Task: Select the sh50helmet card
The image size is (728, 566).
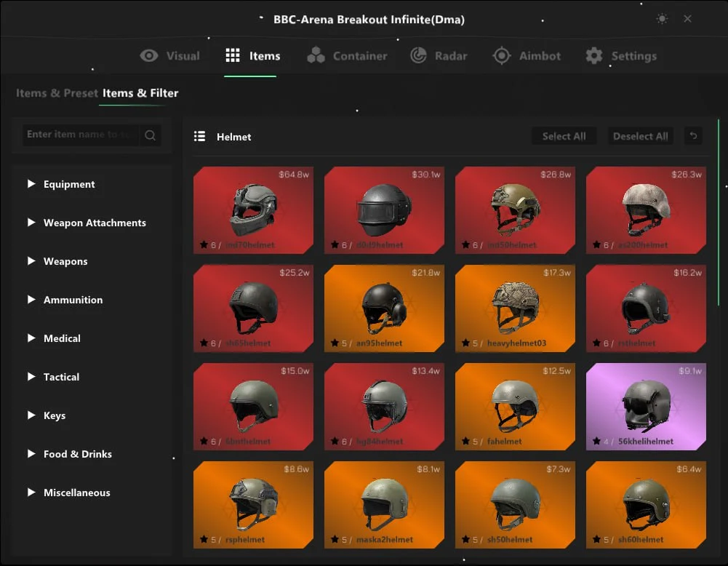Action: click(x=516, y=505)
